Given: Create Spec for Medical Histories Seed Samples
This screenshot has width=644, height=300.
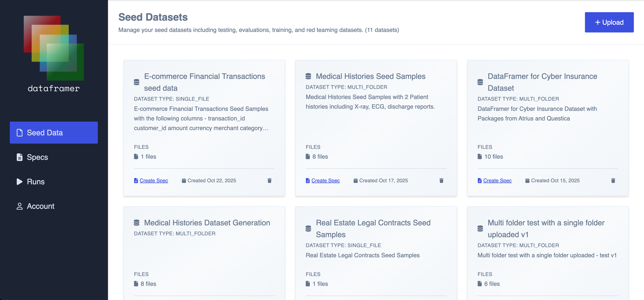Looking at the screenshot, I should 325,180.
